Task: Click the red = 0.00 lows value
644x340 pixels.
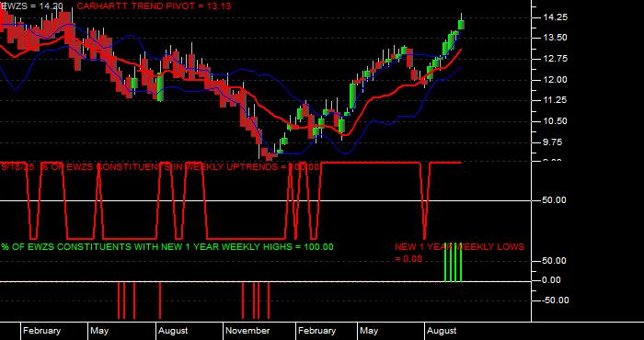Action: (408, 259)
